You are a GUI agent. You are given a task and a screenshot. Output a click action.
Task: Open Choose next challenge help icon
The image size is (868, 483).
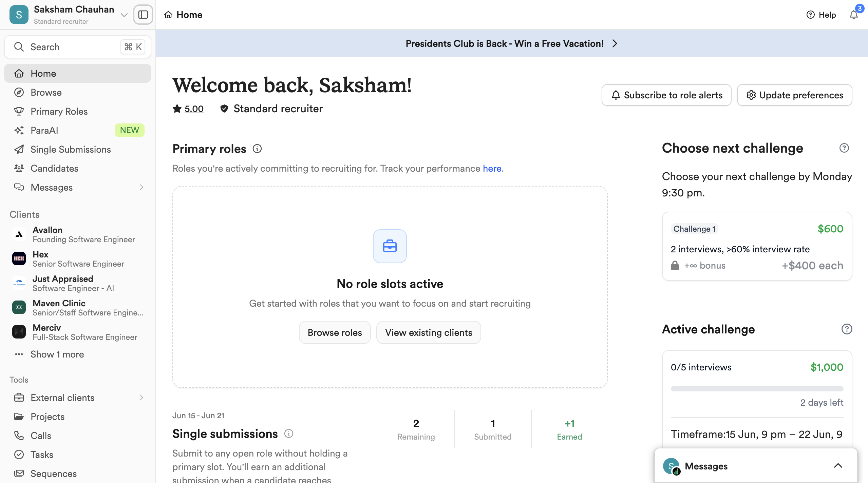coord(844,148)
